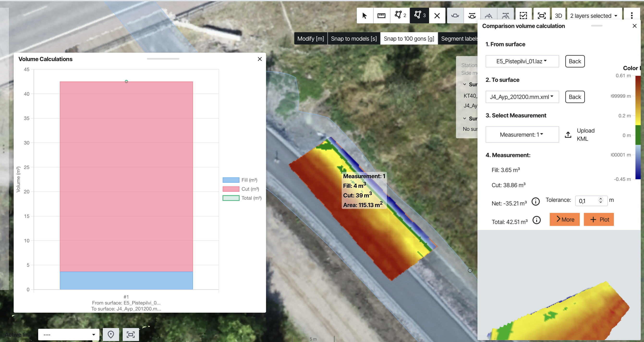Open the E5_Pistepilvi_01.laz surface dropdown
This screenshot has width=644, height=342.
coord(522,61)
